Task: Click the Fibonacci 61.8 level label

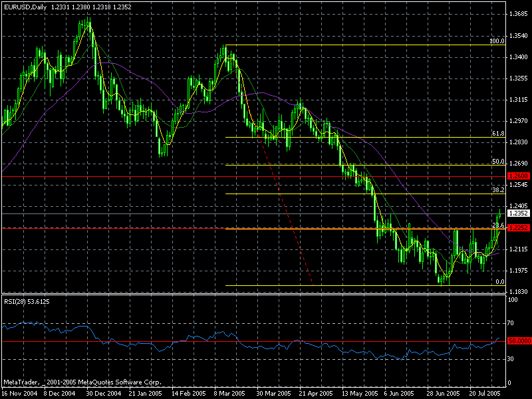Action: coord(498,134)
